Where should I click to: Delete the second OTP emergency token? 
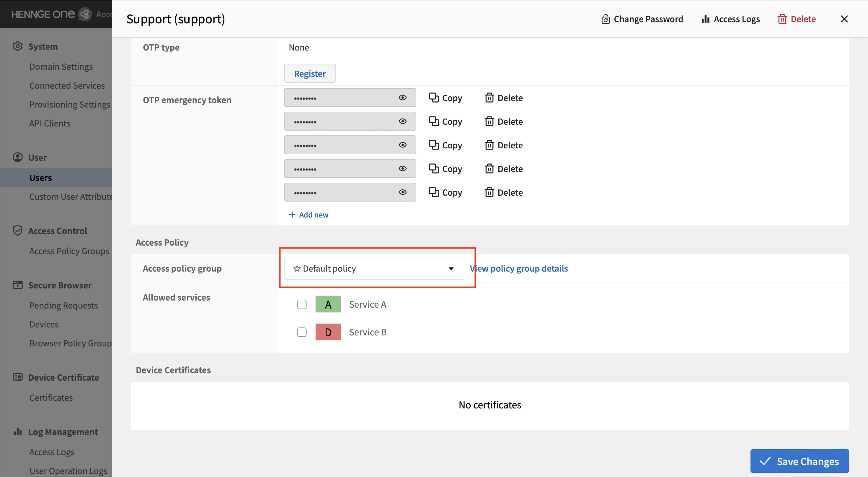point(504,121)
